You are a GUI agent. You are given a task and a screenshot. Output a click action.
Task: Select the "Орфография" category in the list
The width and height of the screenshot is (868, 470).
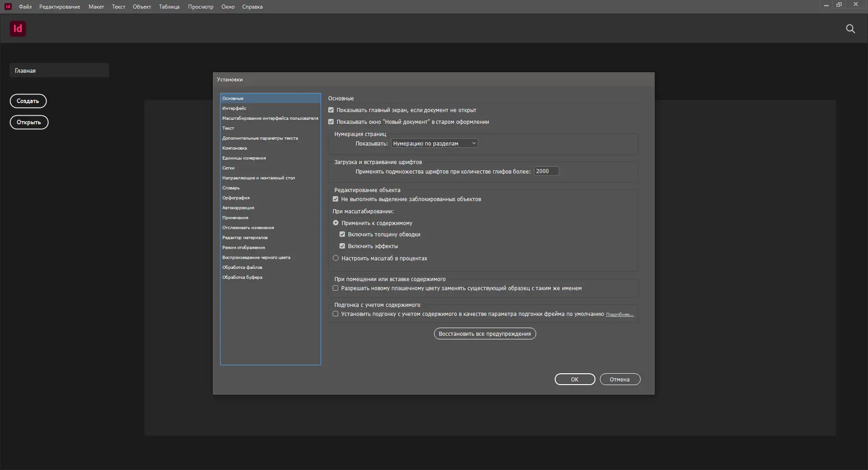click(x=236, y=197)
